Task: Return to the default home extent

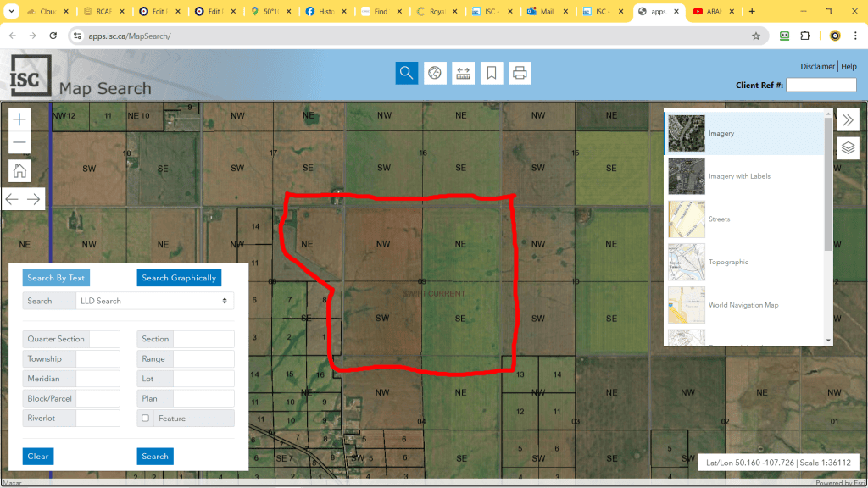Action: [x=20, y=170]
